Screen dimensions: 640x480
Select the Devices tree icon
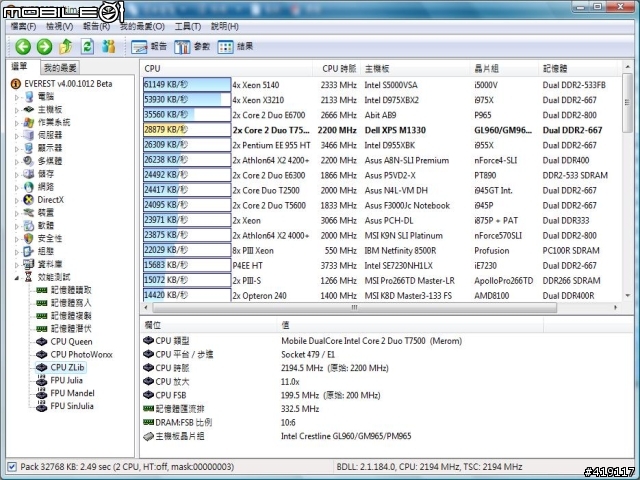coord(29,213)
